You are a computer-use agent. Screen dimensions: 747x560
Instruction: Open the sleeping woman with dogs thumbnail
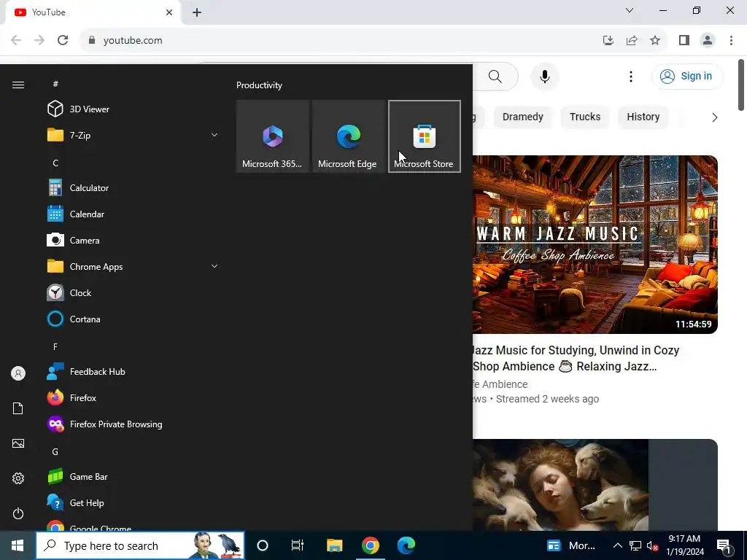(x=595, y=485)
